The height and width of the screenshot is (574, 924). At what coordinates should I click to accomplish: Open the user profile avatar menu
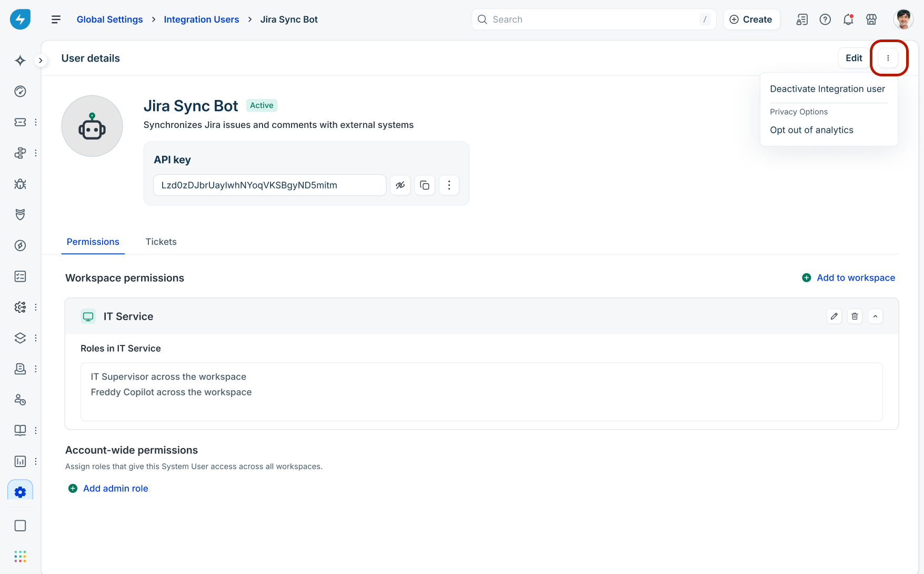[x=903, y=19]
